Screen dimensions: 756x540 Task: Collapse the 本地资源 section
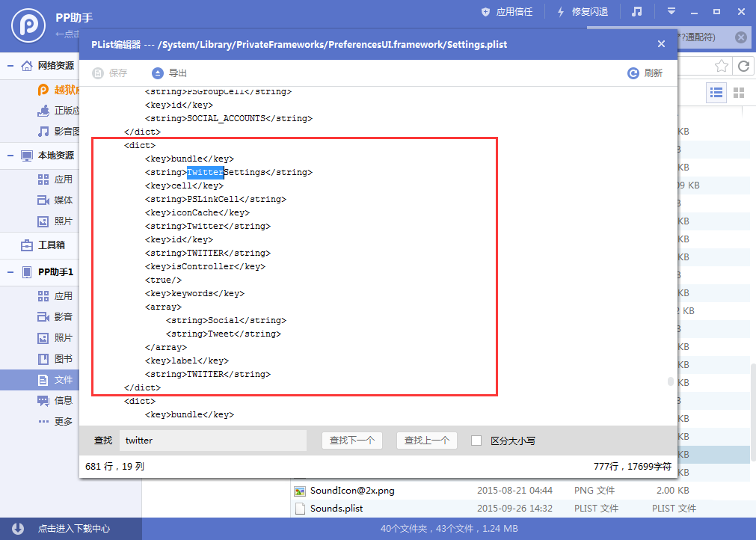[x=10, y=156]
